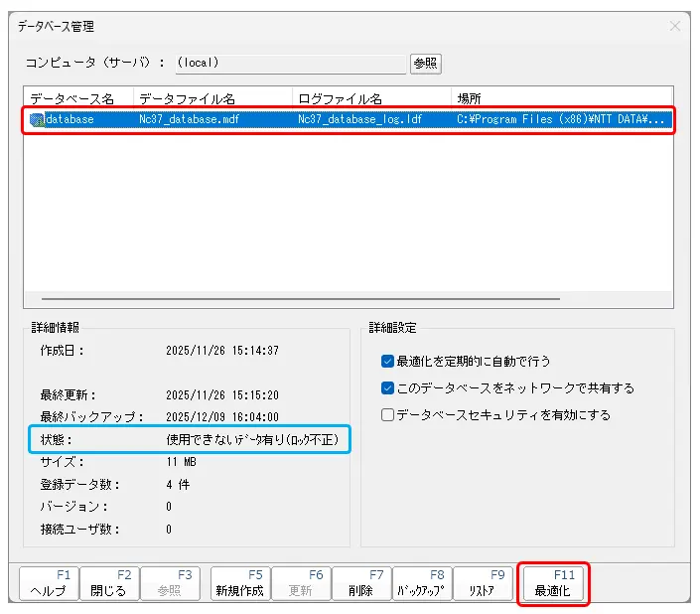Click the horizontal scrollbar under database list
The width and height of the screenshot is (700, 614).
[x=298, y=298]
